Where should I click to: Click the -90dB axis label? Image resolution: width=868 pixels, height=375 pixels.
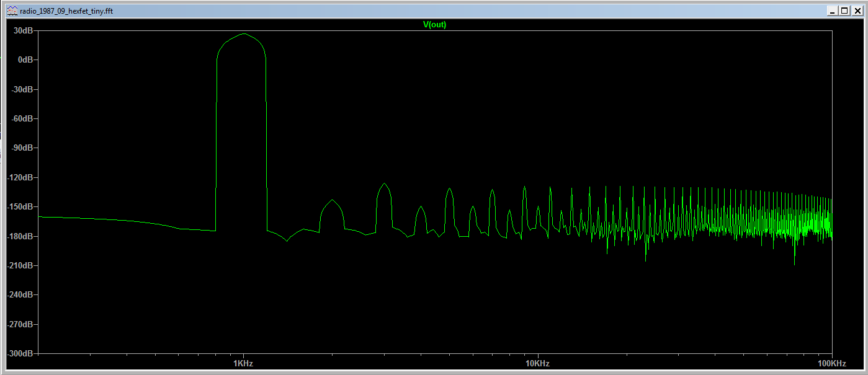coord(22,148)
